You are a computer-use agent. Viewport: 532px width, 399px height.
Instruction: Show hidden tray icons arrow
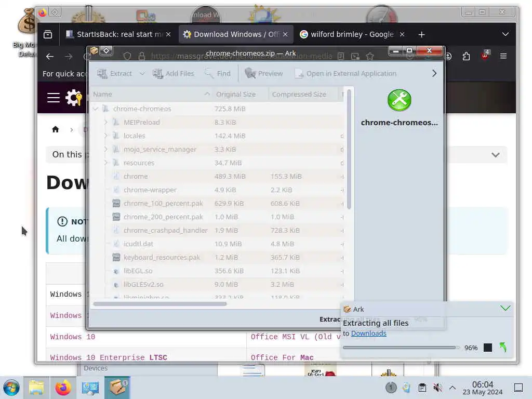453,388
